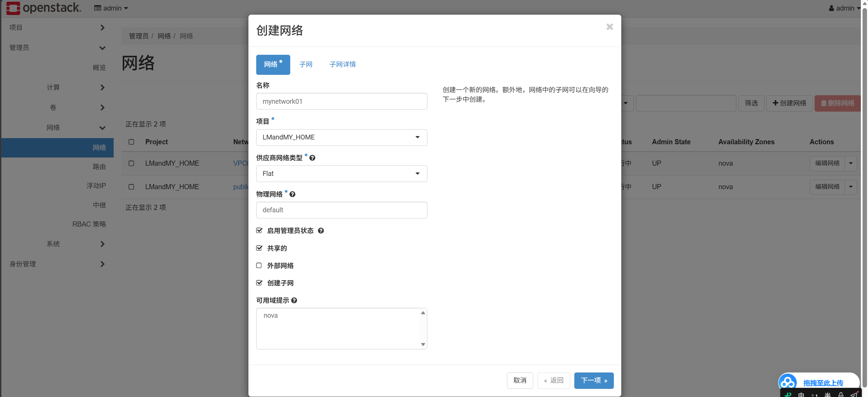Open actions dropdown arrow for first network row

[x=851, y=163]
